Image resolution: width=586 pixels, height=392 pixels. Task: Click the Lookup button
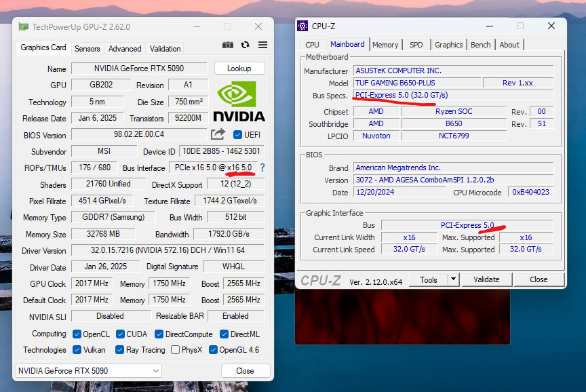[239, 68]
